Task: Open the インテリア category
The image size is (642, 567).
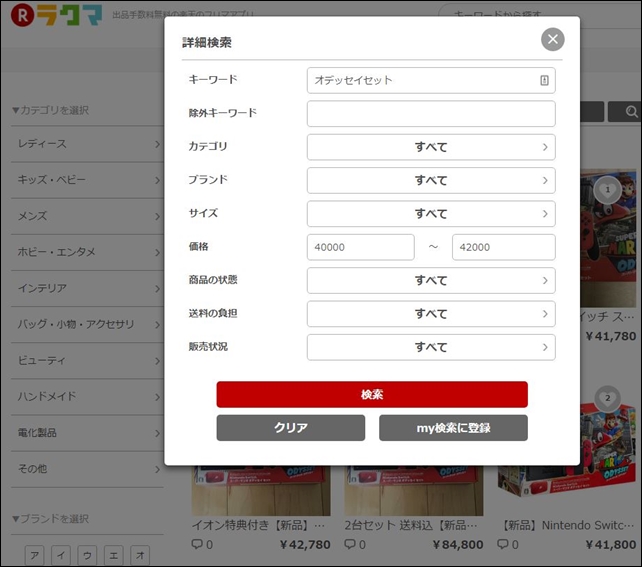Action: 87,288
